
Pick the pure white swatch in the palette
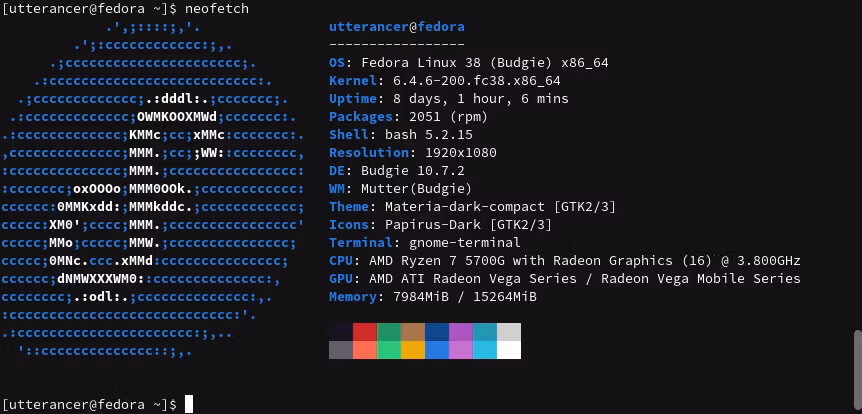coord(509,349)
